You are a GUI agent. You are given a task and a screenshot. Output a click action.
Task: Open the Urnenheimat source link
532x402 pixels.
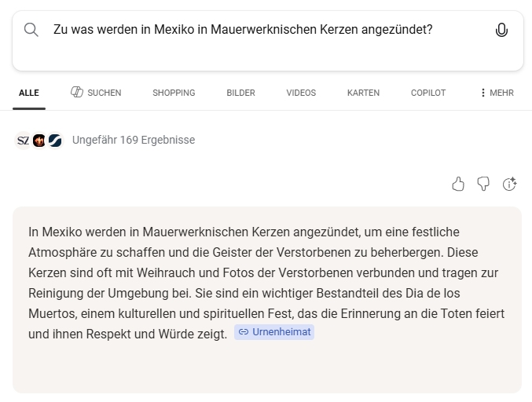point(274,332)
